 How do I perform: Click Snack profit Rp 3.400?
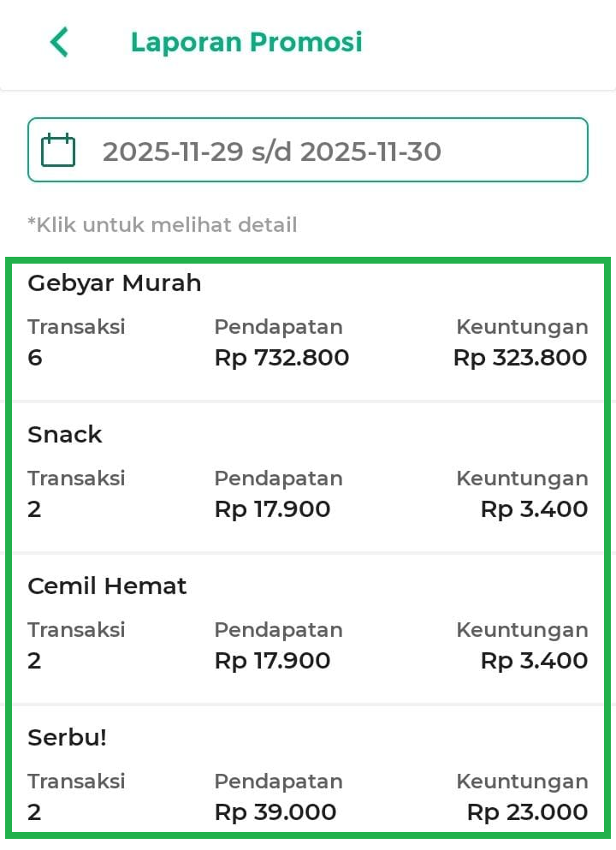[534, 509]
